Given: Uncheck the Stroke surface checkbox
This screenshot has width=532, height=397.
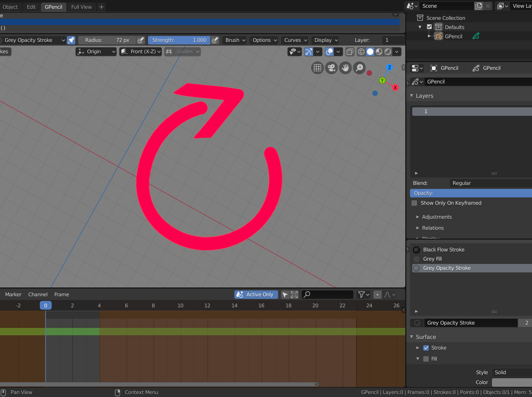Looking at the screenshot, I should [x=426, y=348].
